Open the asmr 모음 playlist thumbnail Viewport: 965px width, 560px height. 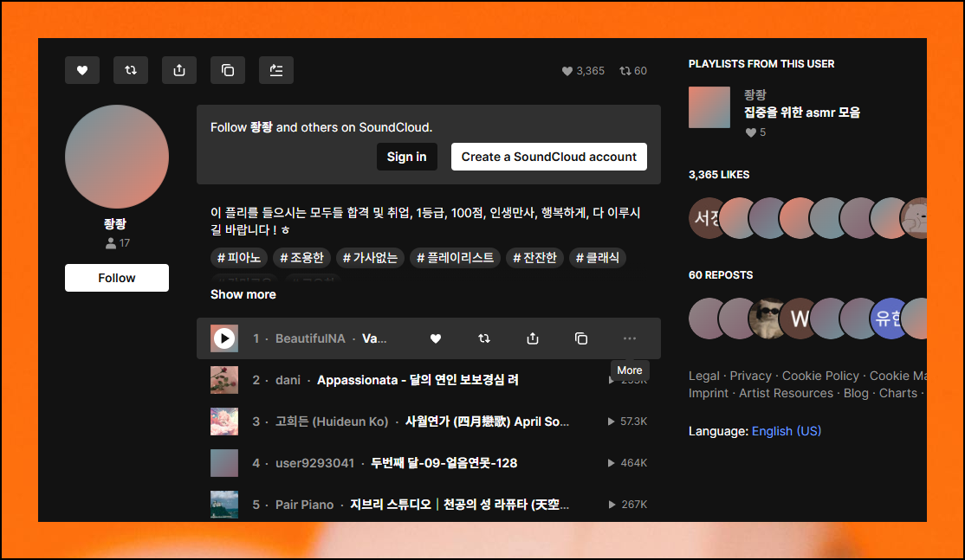709,107
